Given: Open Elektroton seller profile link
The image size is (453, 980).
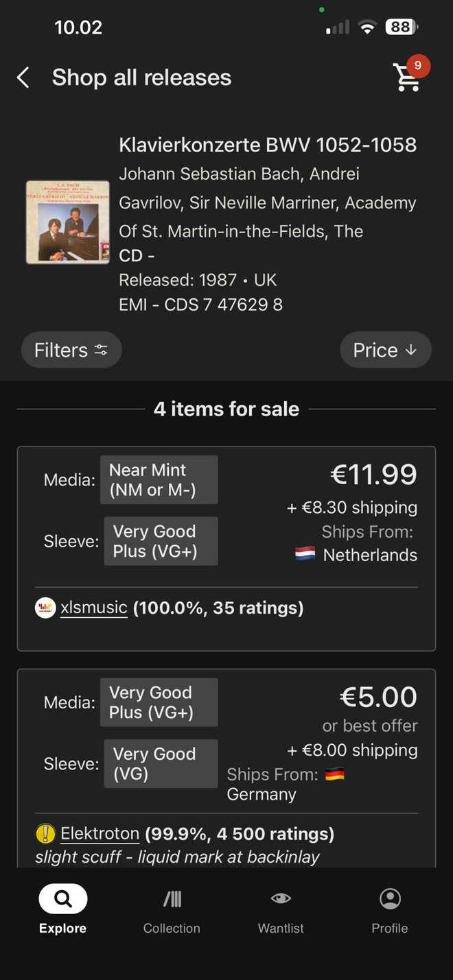Looking at the screenshot, I should pos(100,834).
